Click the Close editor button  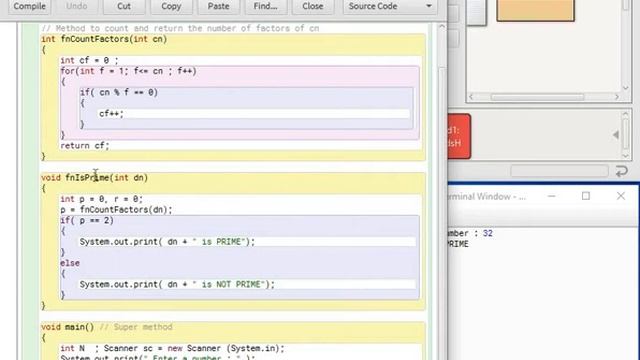[x=313, y=7]
